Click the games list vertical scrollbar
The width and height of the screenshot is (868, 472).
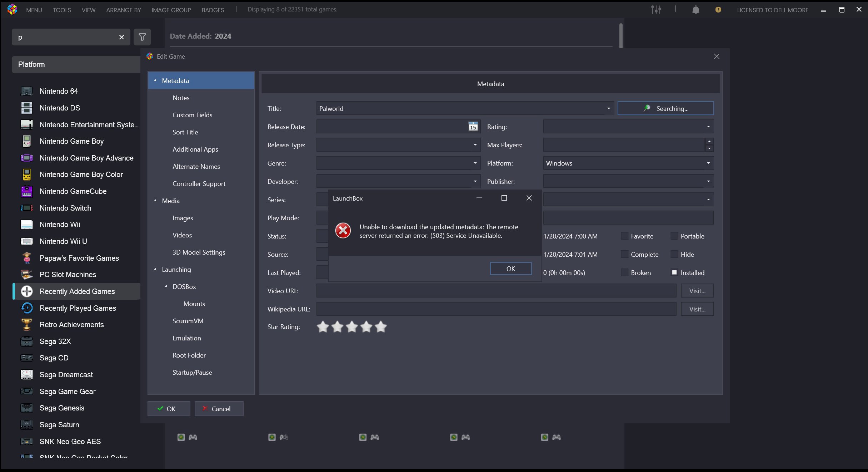coord(621,35)
